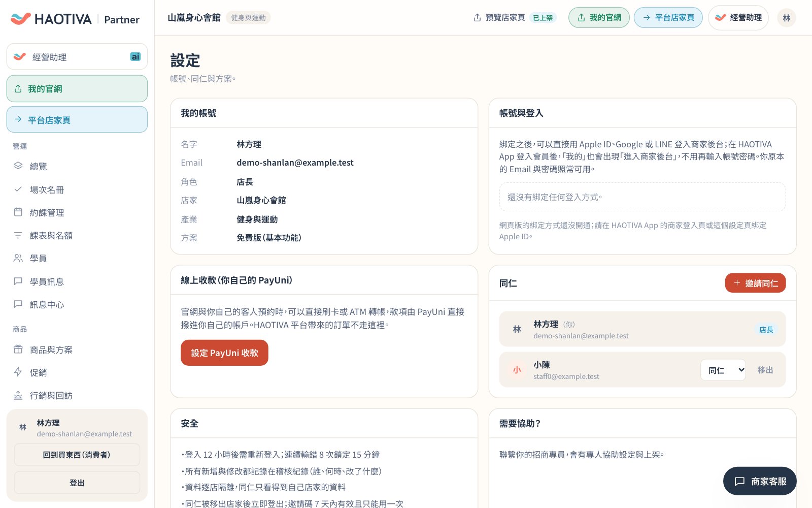Viewport: 812px width, 508px height.
Task: Click the 訊息中心 chat bubble icon
Action: [18, 304]
